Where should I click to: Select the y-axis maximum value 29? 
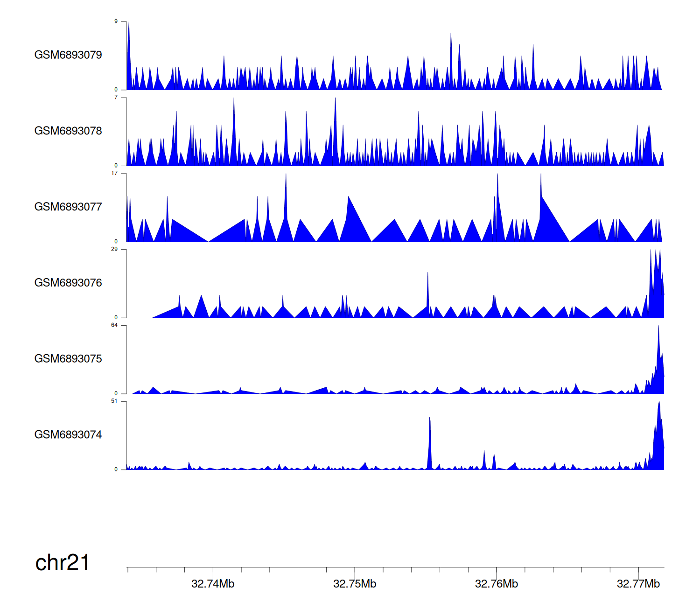(114, 249)
